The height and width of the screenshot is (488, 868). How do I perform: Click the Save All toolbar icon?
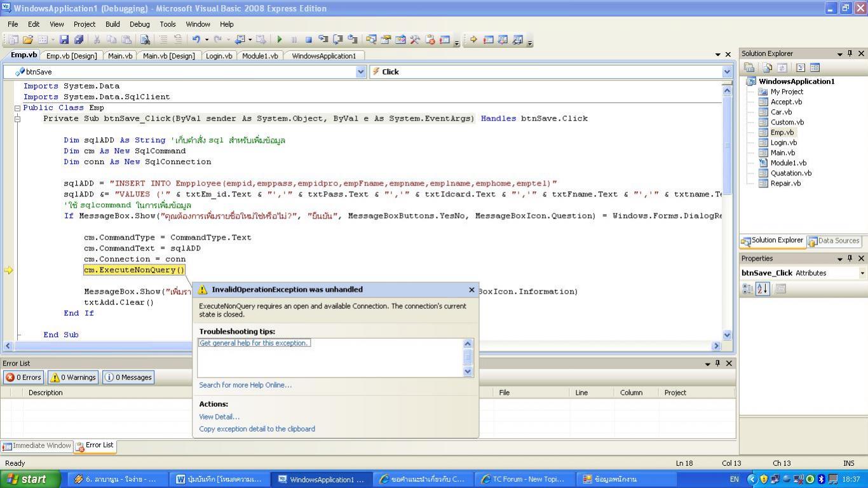(x=78, y=39)
